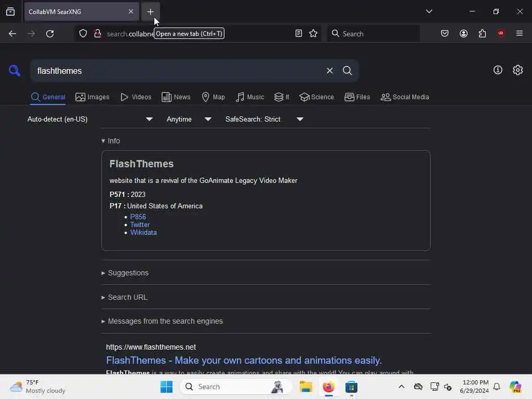The height and width of the screenshot is (399, 532).
Task: Open the notifications bell icon
Action: pos(497,387)
